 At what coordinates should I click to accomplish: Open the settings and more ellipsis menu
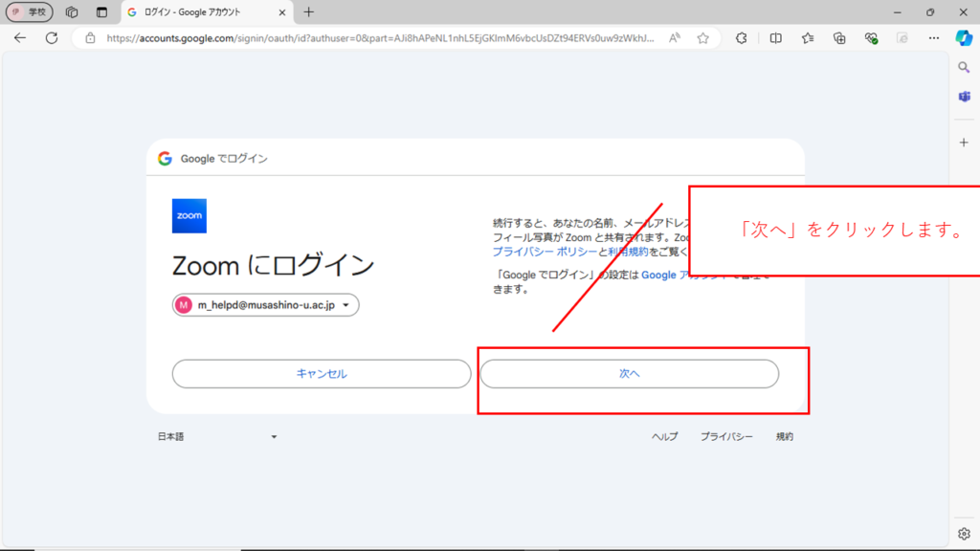click(934, 38)
